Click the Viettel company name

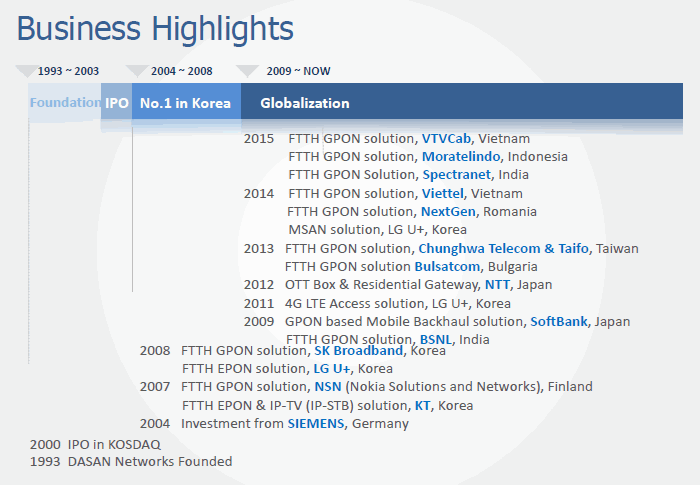(x=442, y=193)
